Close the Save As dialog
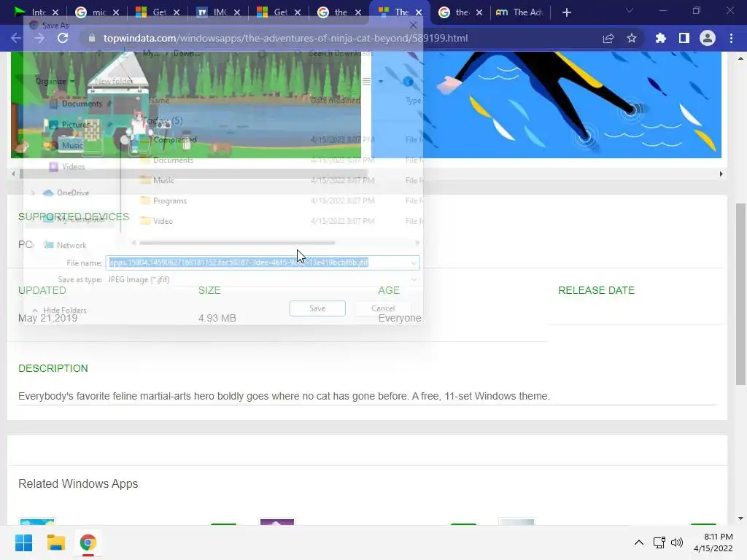 point(413,26)
